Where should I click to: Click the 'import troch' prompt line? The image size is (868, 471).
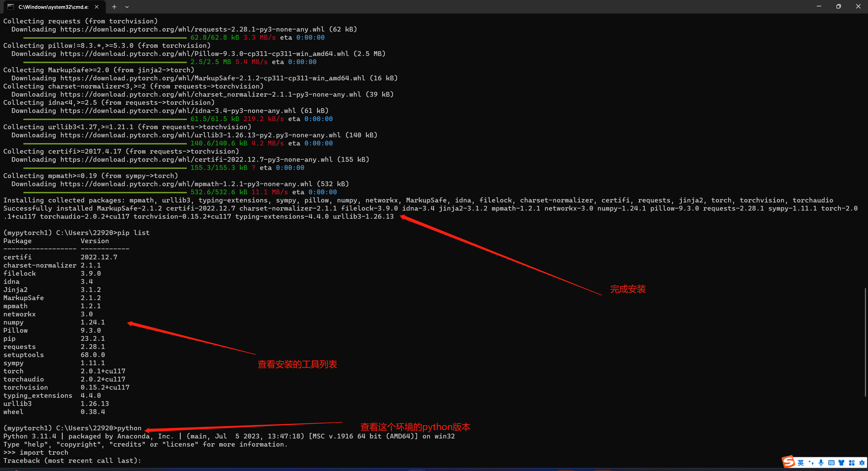click(44, 452)
